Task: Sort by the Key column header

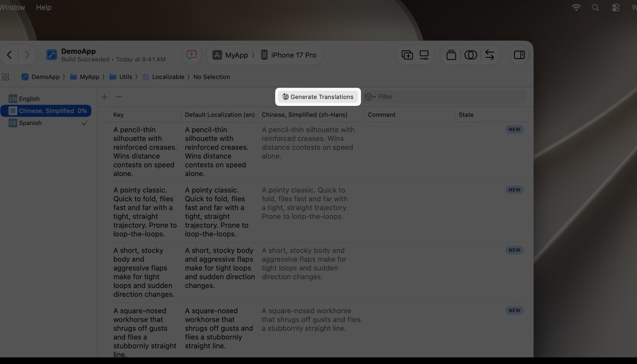Action: pyautogui.click(x=118, y=115)
